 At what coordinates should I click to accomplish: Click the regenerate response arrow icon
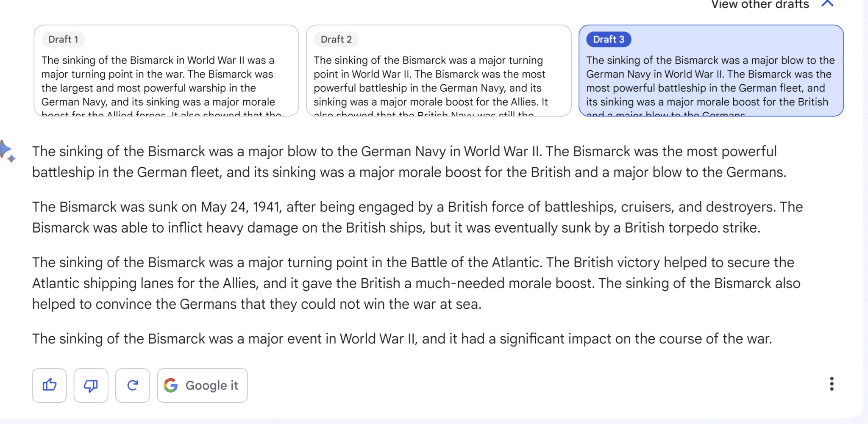[132, 385]
